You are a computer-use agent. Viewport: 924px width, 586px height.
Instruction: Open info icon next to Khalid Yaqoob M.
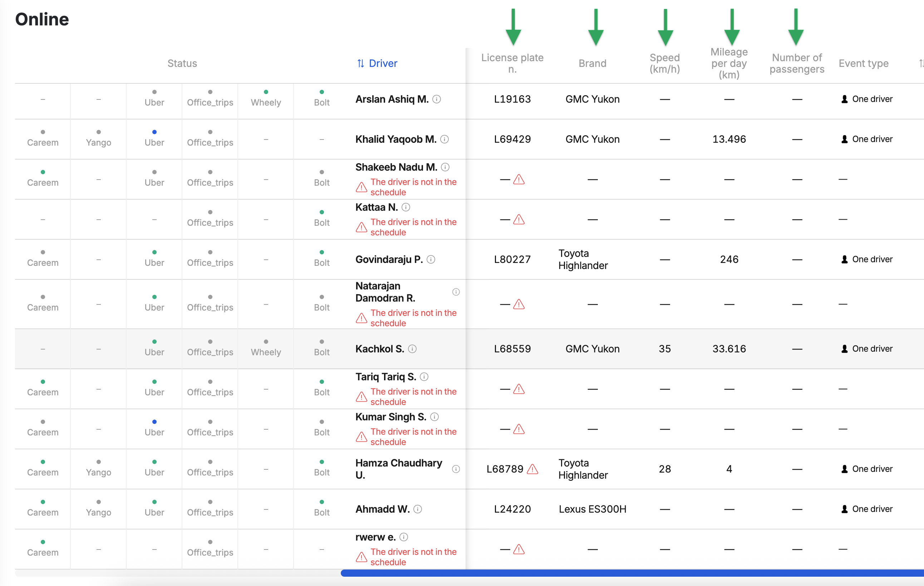point(444,139)
